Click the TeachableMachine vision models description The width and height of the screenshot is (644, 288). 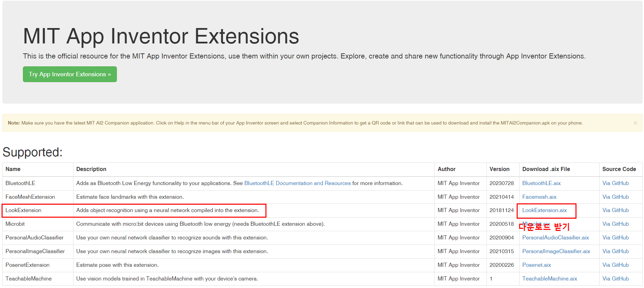[x=167, y=279]
